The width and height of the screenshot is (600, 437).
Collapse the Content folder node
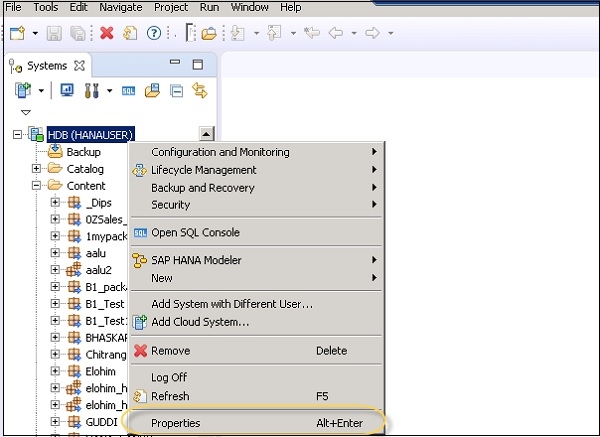click(x=37, y=186)
